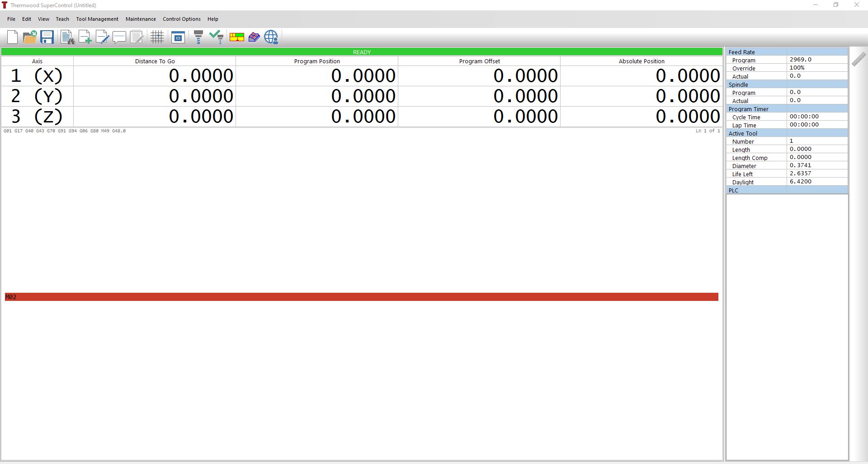The image size is (868, 464).
Task: Click the globe with user icon
Action: (x=271, y=37)
